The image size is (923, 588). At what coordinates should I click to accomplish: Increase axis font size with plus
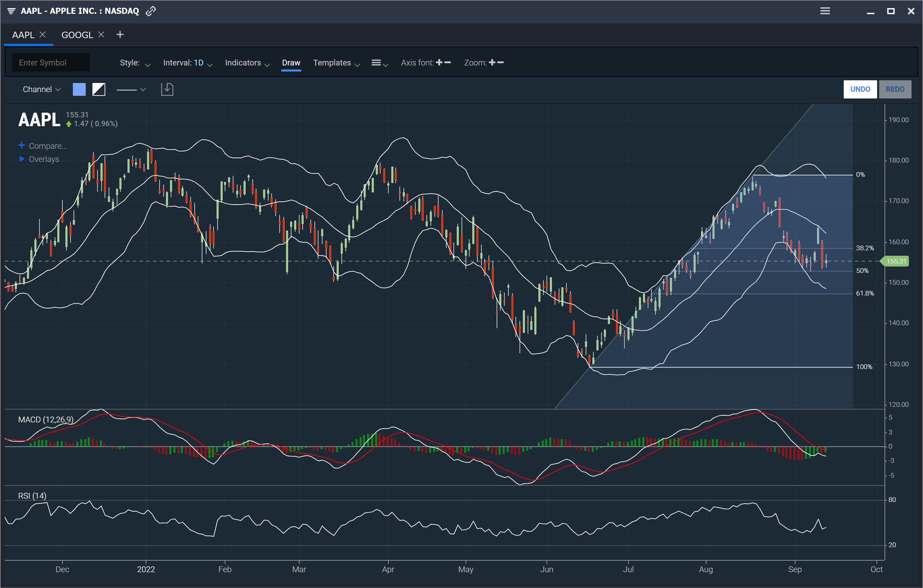(x=439, y=62)
